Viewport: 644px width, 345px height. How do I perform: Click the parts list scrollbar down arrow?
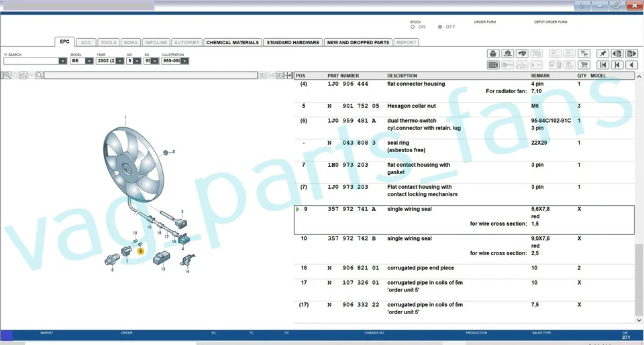639,320
